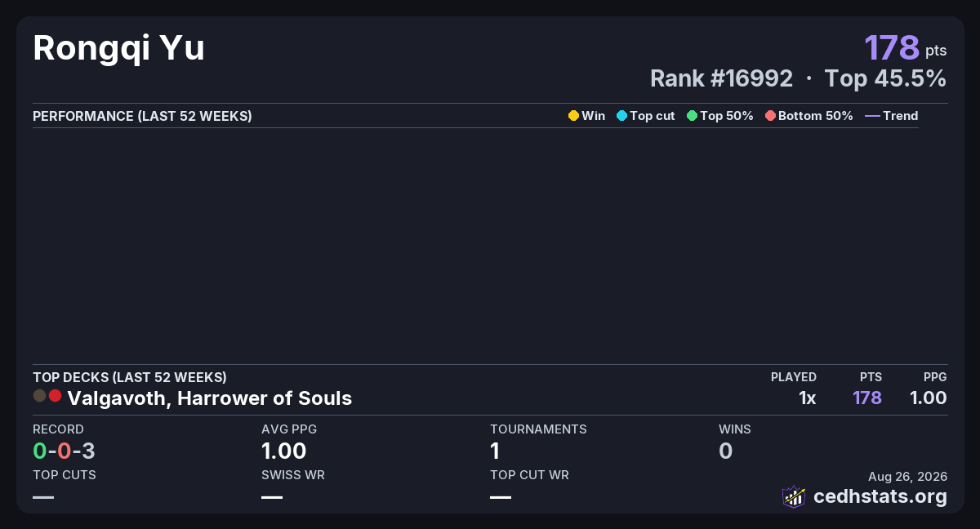This screenshot has height=529, width=980.
Task: Click the Top Decks (Last 52 Weeks) heading
Action: (130, 377)
